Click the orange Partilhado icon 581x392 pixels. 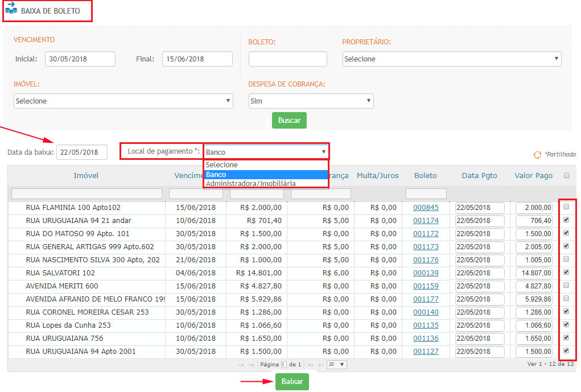[537, 155]
